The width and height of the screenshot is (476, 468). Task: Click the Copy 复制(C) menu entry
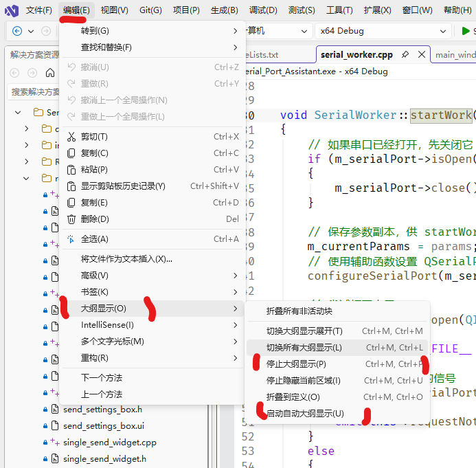152,153
